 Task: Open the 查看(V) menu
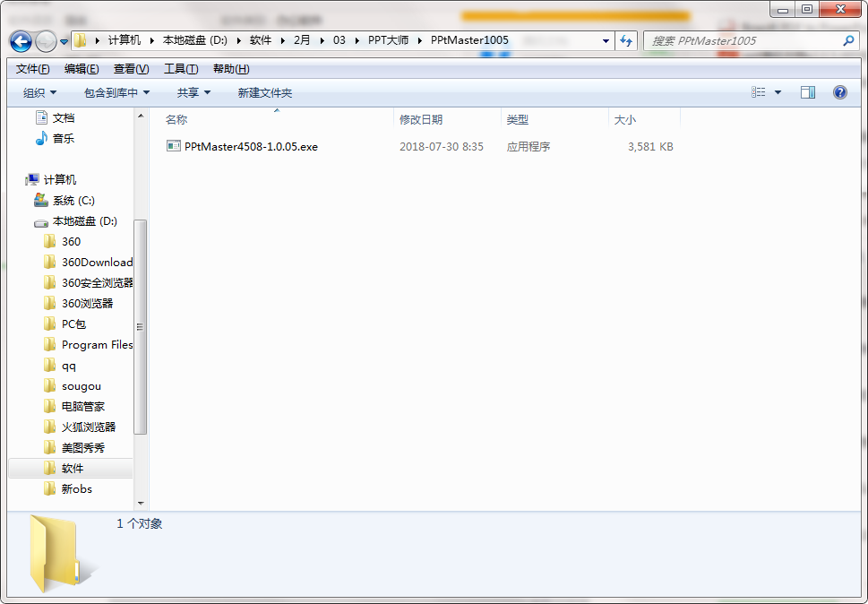pos(131,69)
